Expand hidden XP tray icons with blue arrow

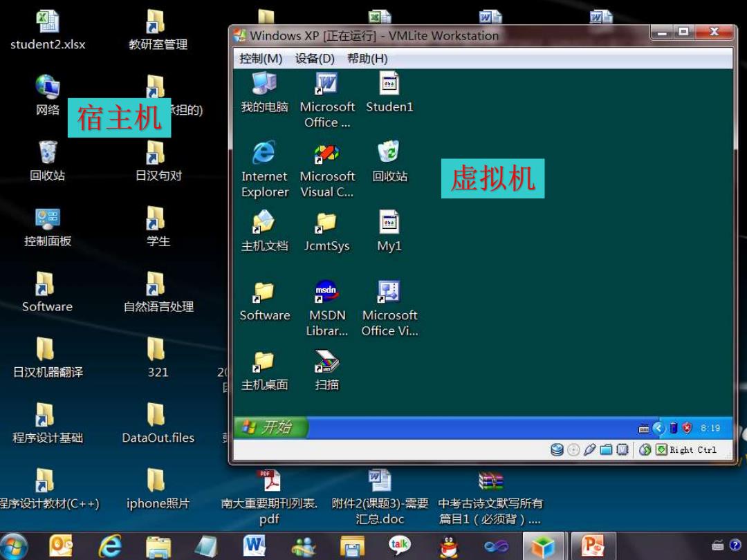[658, 428]
